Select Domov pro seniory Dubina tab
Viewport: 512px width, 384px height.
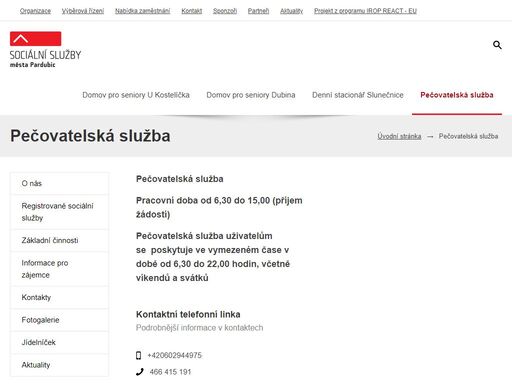point(251,95)
